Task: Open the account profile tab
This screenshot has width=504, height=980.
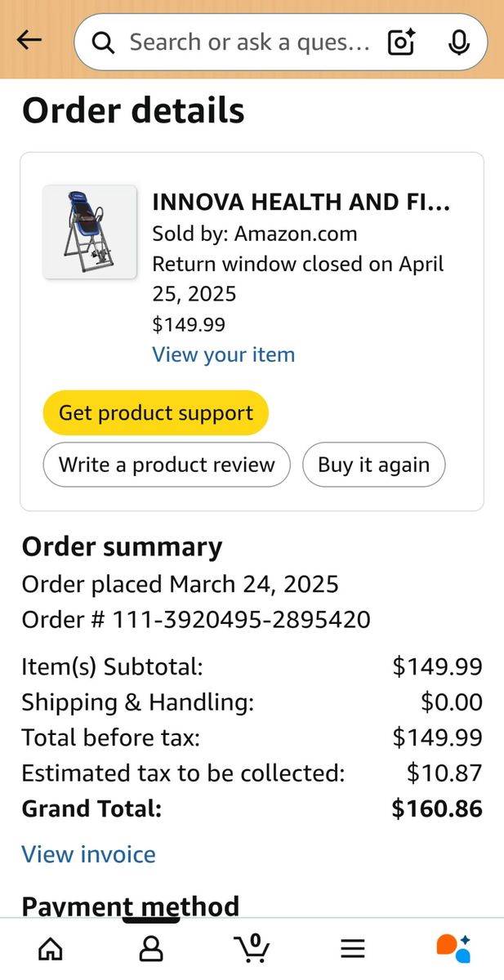Action: (x=151, y=948)
